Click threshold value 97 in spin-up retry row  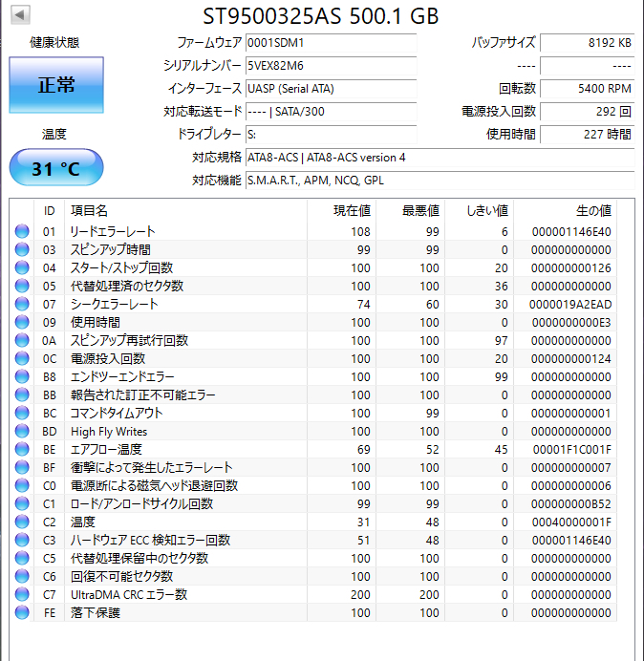501,341
